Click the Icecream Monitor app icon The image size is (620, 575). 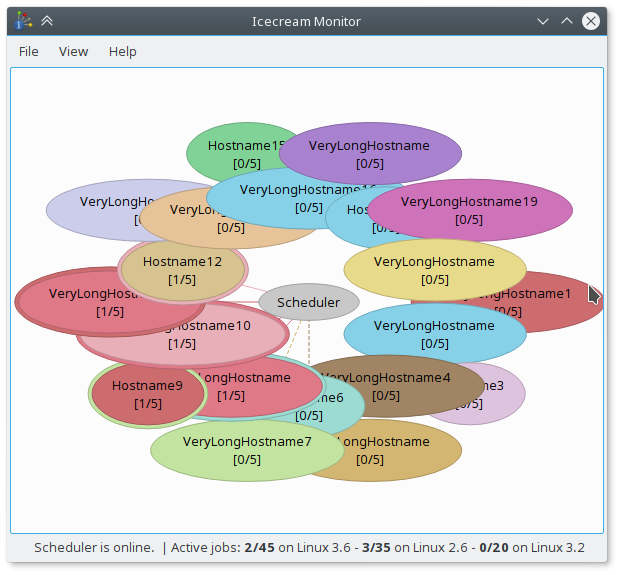pyautogui.click(x=23, y=21)
